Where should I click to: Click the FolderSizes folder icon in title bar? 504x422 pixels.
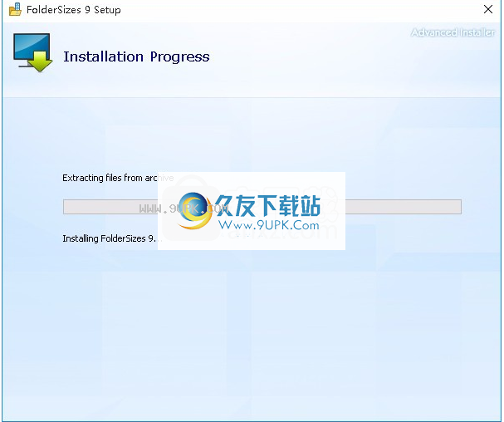pos(15,10)
